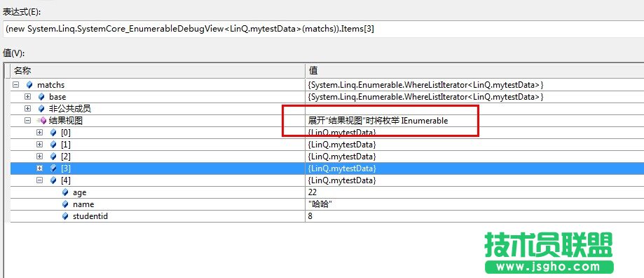
Task: Collapse the 结果视图 node
Action: [x=27, y=121]
